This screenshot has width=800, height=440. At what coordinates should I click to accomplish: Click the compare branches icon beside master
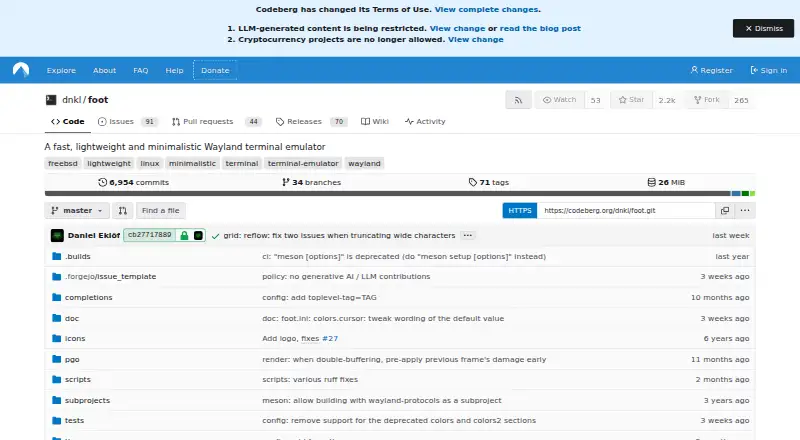pyautogui.click(x=122, y=210)
